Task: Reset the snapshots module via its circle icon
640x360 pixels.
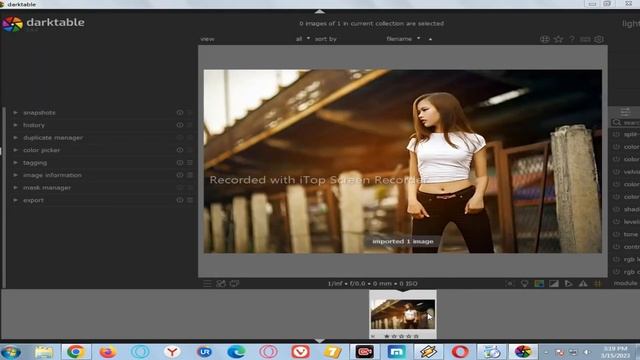Action: tap(180, 113)
